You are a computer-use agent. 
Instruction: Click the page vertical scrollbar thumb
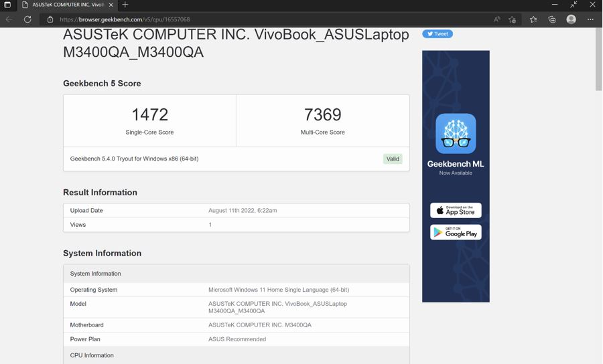tap(598, 60)
